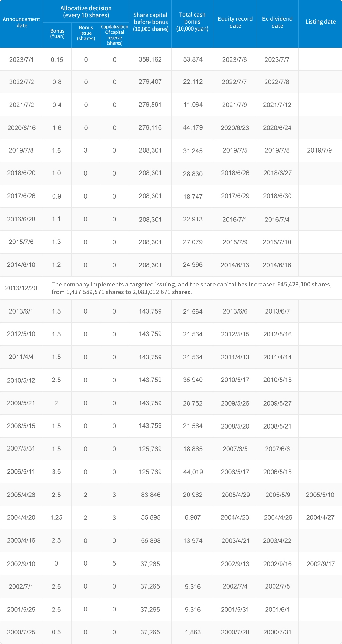Screen dimensions: 342x644
Task: Select the 2023/7/1 announcement date cell
Action: (21, 60)
